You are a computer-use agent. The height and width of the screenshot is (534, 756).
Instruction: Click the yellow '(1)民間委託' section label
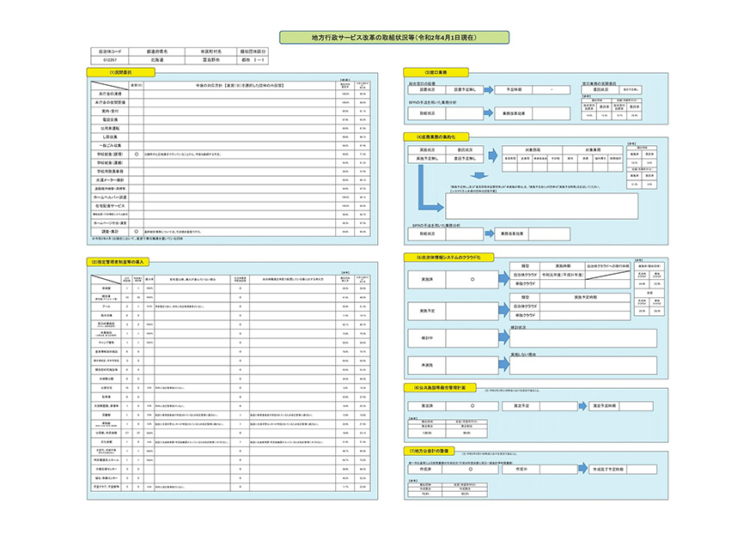[121, 72]
